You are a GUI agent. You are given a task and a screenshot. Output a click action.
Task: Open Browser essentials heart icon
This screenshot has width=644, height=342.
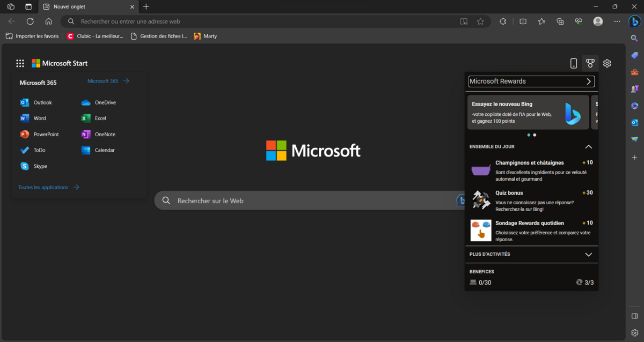(579, 21)
